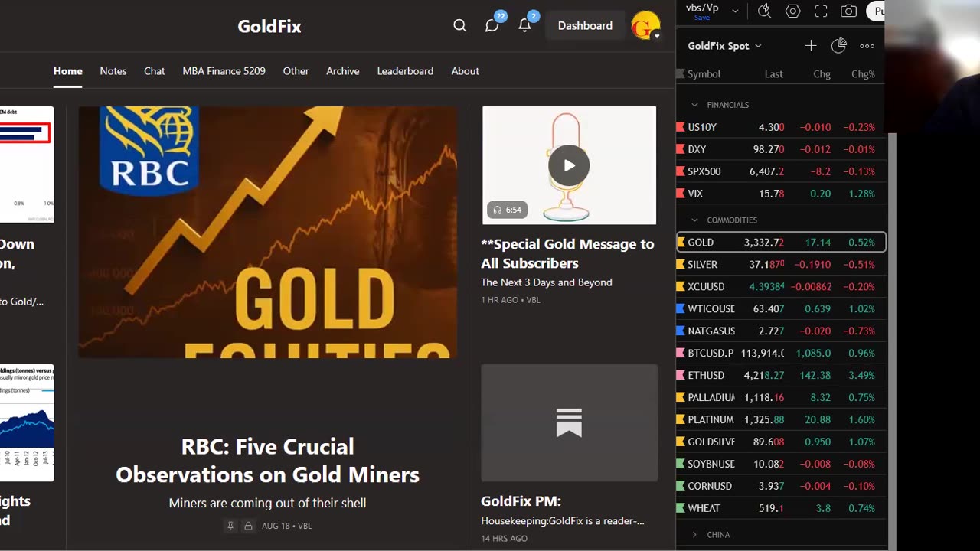Screen dimensions: 980x551
Task: Open the Notes tab
Action: pos(113,71)
